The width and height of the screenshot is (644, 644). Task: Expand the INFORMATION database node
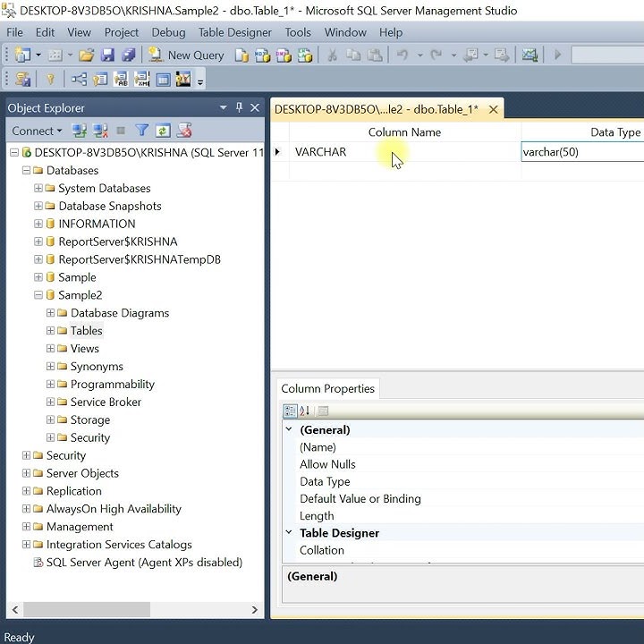click(38, 224)
